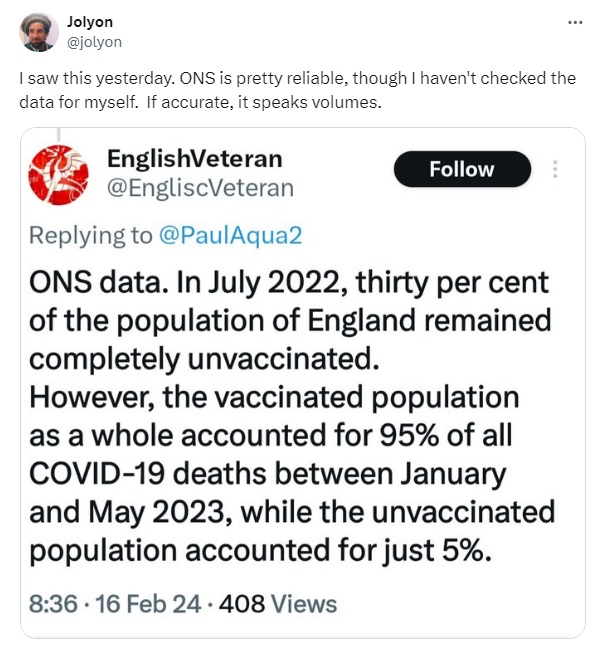Open the three-dot more menu on Jolyon's post
Image resolution: width=601 pixels, height=662 pixels.
pyautogui.click(x=575, y=22)
